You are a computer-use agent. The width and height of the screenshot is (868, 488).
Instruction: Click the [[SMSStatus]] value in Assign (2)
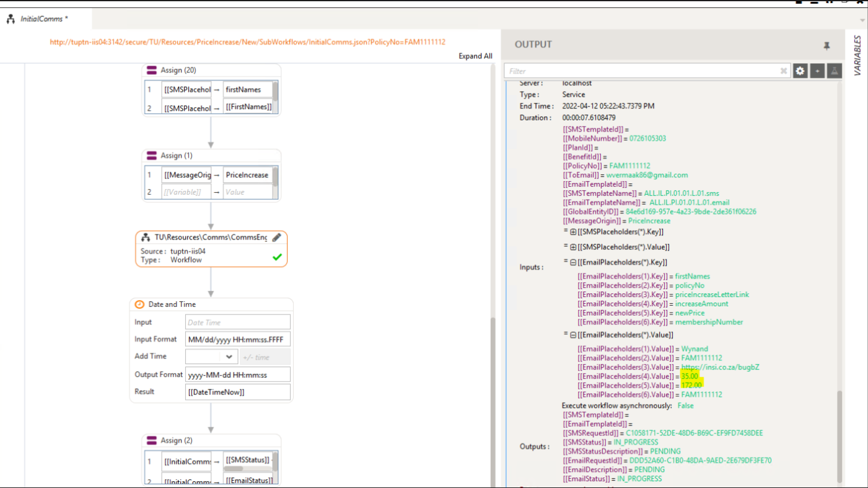click(247, 459)
